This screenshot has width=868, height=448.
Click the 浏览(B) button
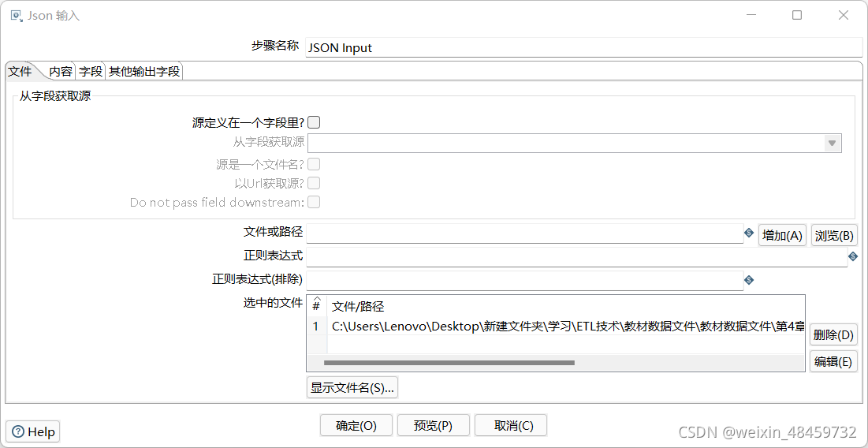click(834, 235)
